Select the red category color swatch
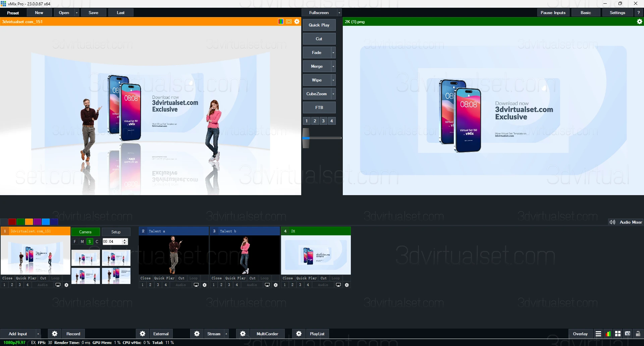 (12, 222)
